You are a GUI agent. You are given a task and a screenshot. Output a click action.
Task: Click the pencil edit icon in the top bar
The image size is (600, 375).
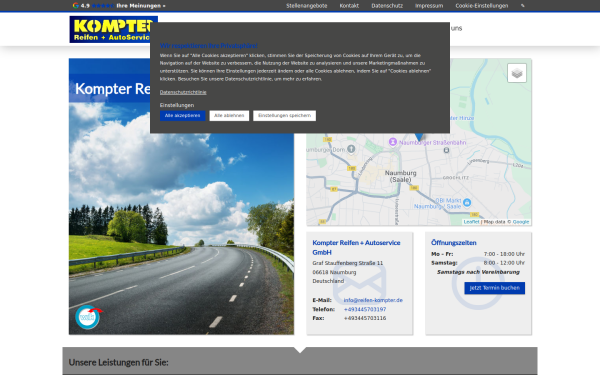(523, 6)
